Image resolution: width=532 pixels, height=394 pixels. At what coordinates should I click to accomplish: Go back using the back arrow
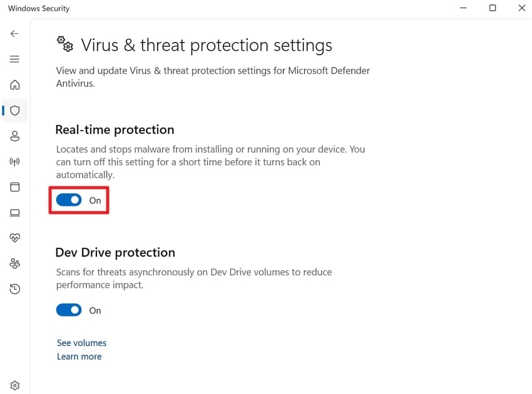[14, 34]
